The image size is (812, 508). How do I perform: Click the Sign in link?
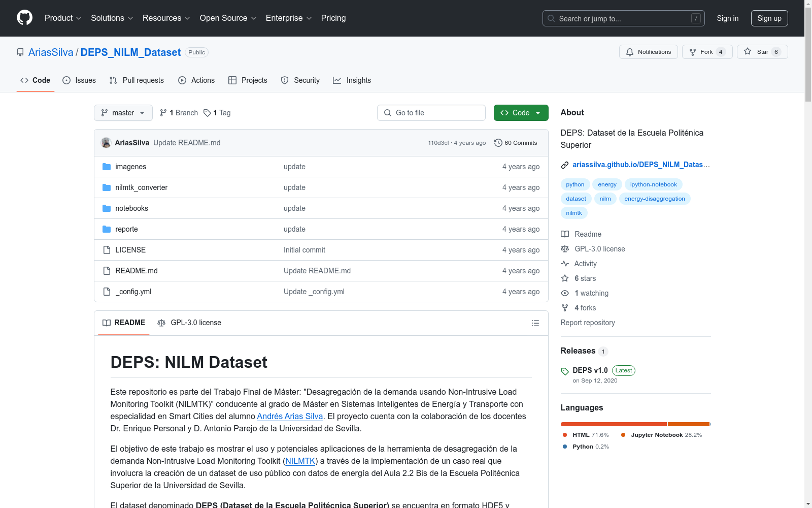click(x=728, y=18)
